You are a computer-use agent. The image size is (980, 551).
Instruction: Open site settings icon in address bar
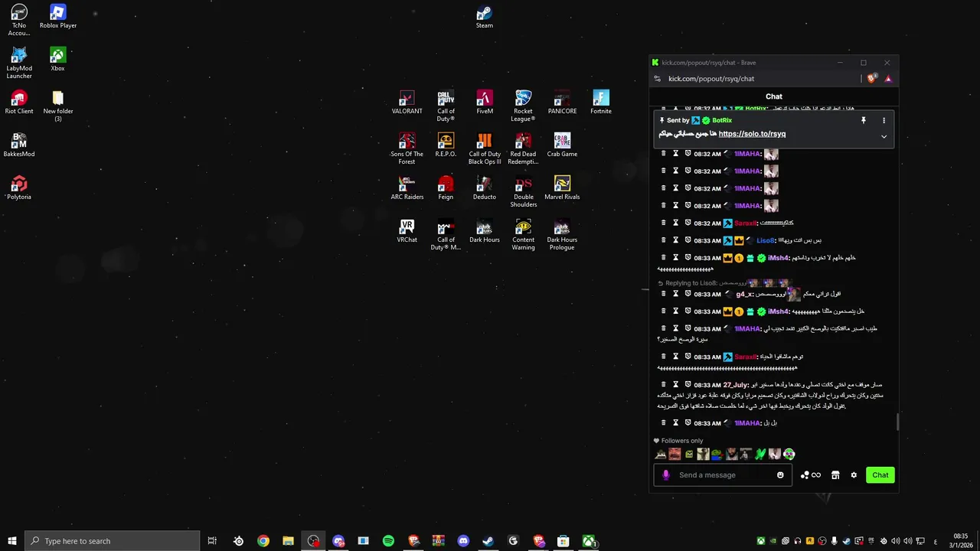tap(657, 78)
